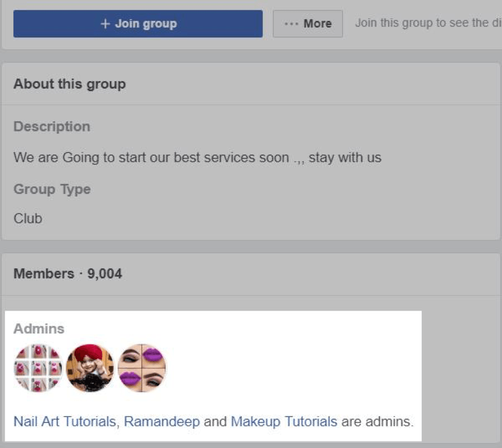Visit the Nail Art Tutorials admin link
This screenshot has height=448, width=502.
point(64,421)
